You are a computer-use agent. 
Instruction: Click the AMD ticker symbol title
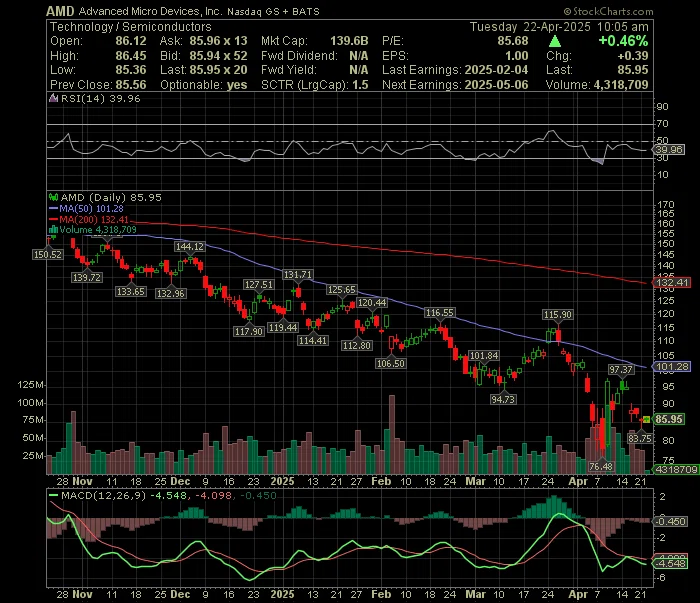[x=60, y=11]
